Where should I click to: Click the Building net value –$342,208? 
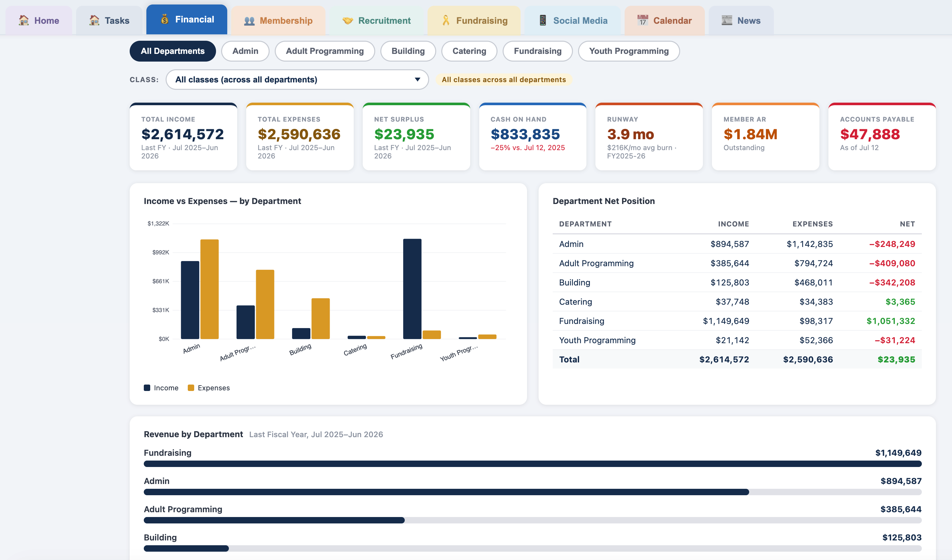point(892,283)
